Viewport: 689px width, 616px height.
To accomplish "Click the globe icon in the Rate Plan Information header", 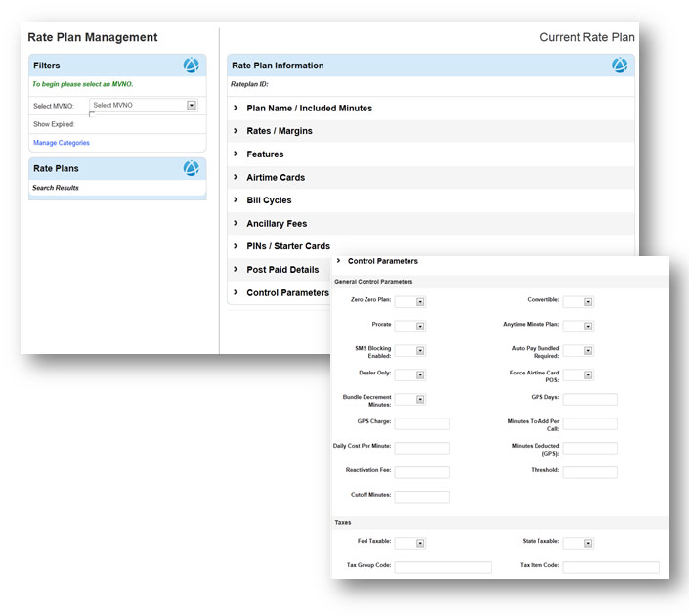I will pos(620,66).
